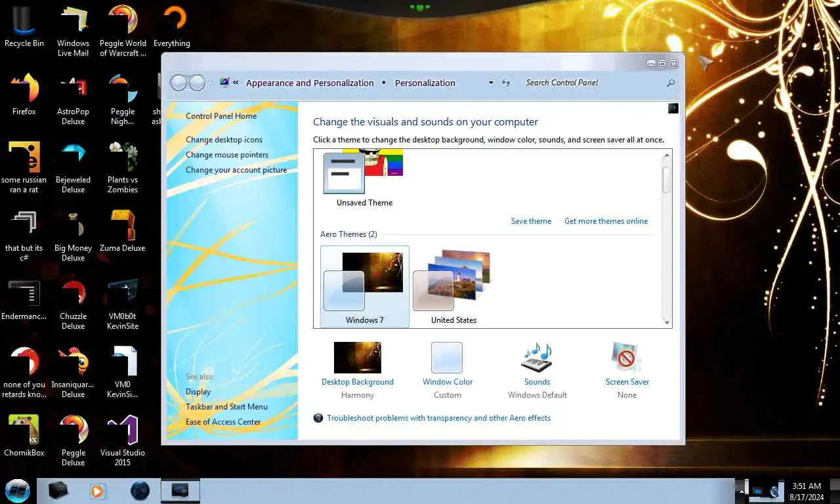Screen dimensions: 840x504
Task: Select the Windows 7 Aero theme
Action: [365, 287]
